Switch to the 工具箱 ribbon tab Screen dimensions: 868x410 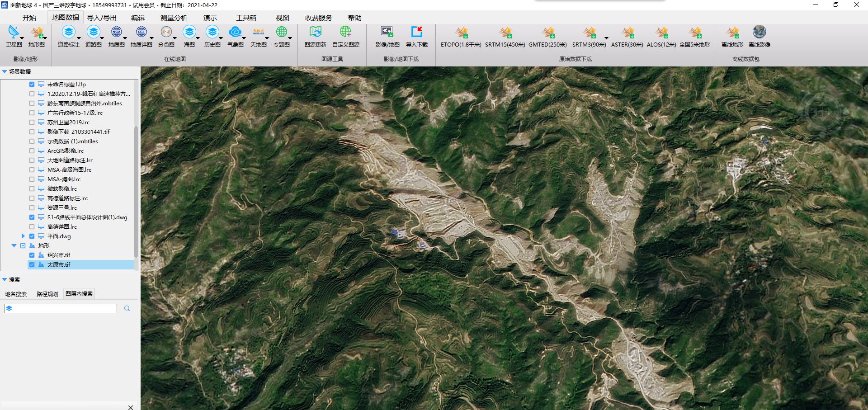click(246, 18)
